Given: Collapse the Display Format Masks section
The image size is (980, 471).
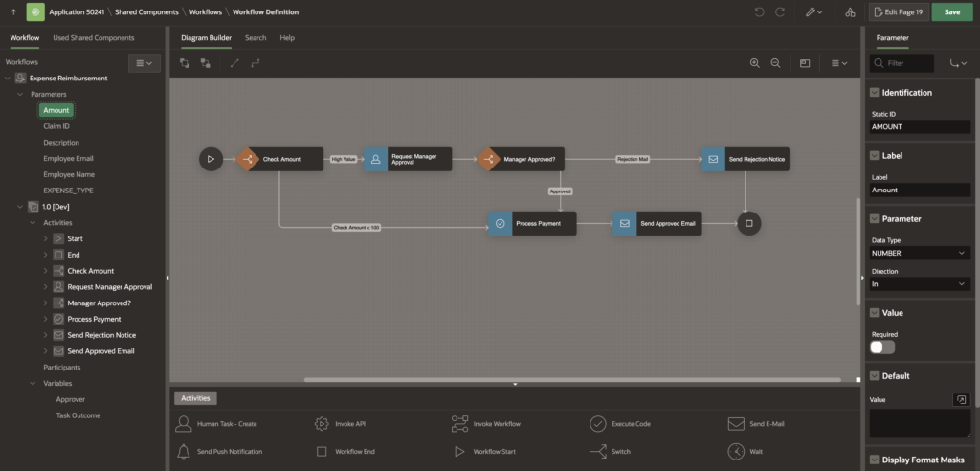Looking at the screenshot, I should 874,460.
